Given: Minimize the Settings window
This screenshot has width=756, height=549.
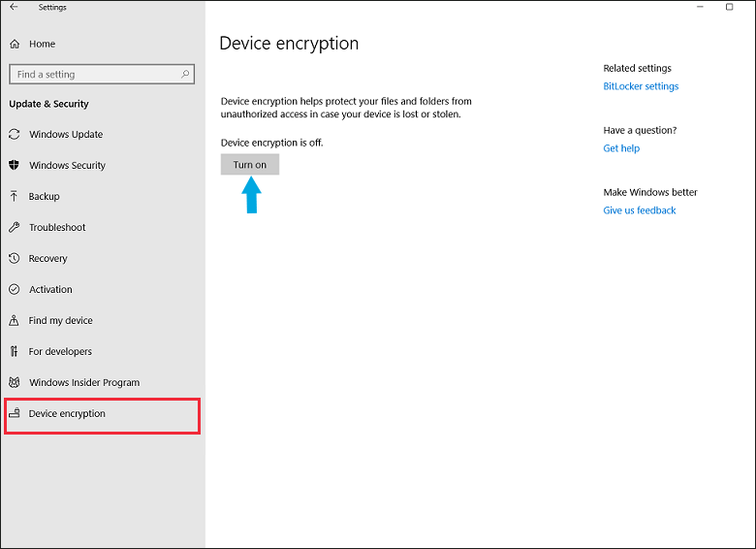Looking at the screenshot, I should (x=700, y=7).
